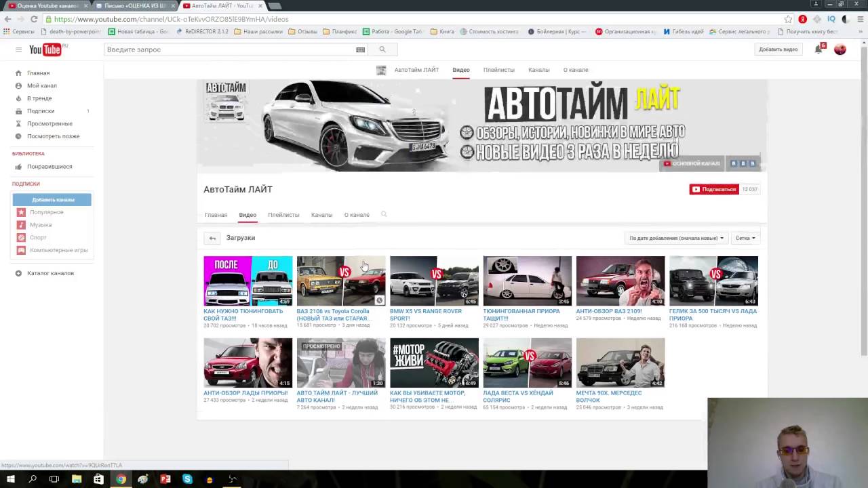Viewport: 868px width, 488px height.
Task: Open the on-screen keyboard icon in search box
Action: pos(361,49)
